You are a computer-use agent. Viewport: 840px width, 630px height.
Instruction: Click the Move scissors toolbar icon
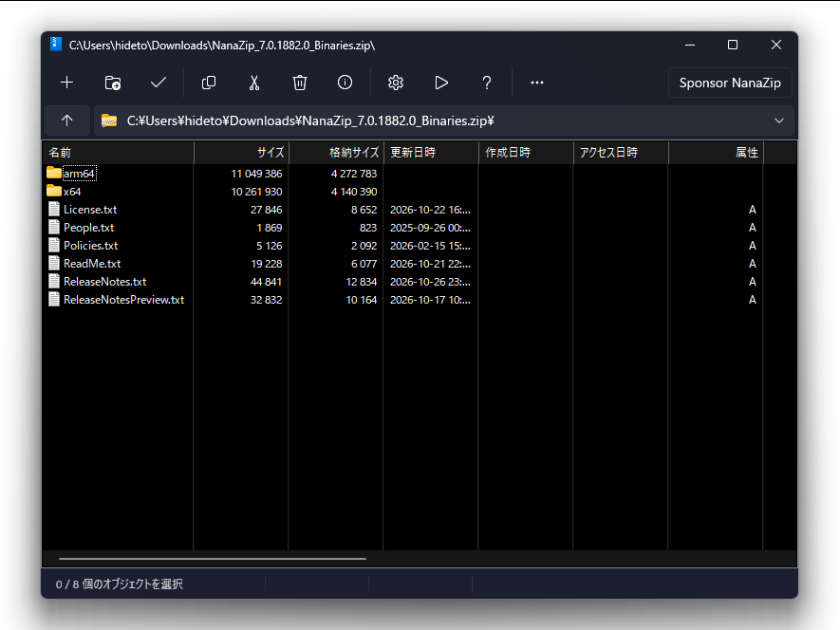254,83
